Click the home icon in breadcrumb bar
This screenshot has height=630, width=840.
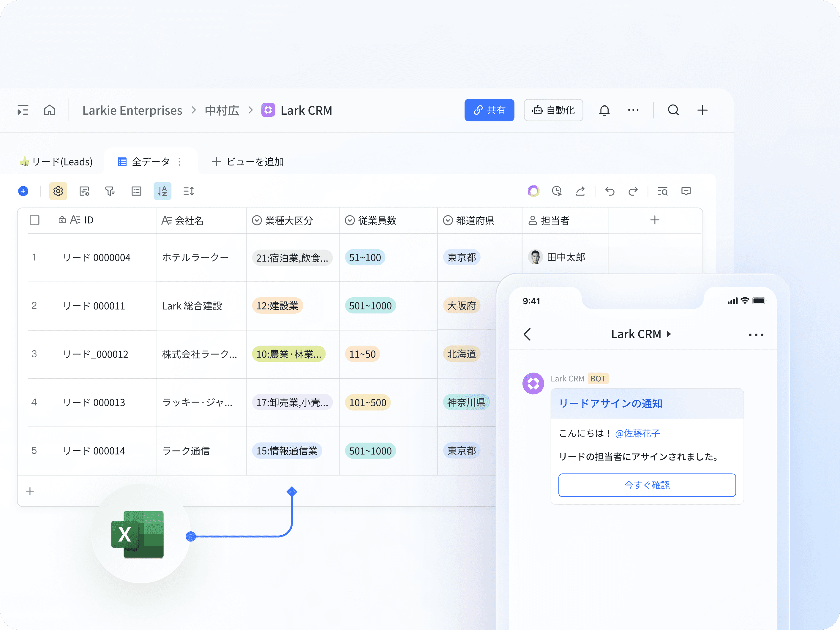tap(49, 110)
